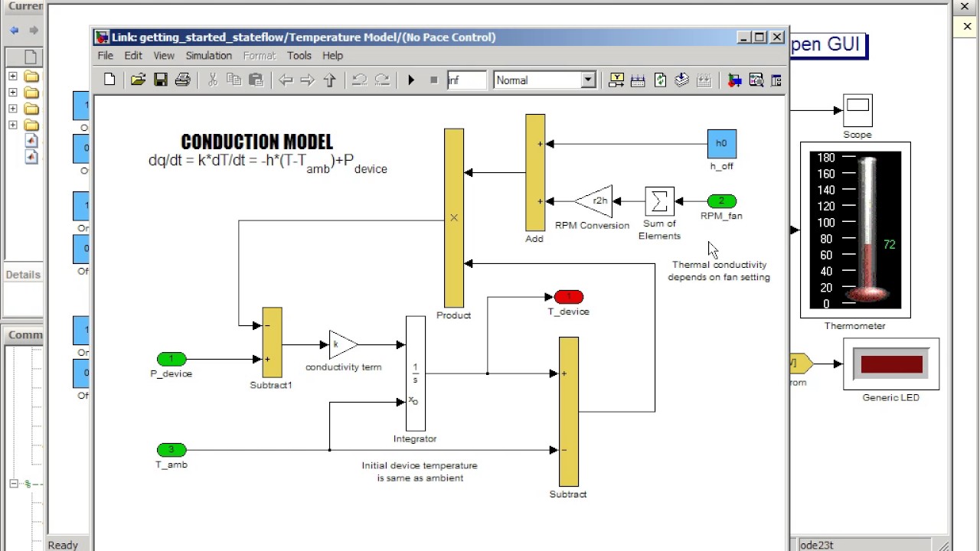980x551 pixels.
Task: Click the Generic LED display block
Action: click(891, 364)
